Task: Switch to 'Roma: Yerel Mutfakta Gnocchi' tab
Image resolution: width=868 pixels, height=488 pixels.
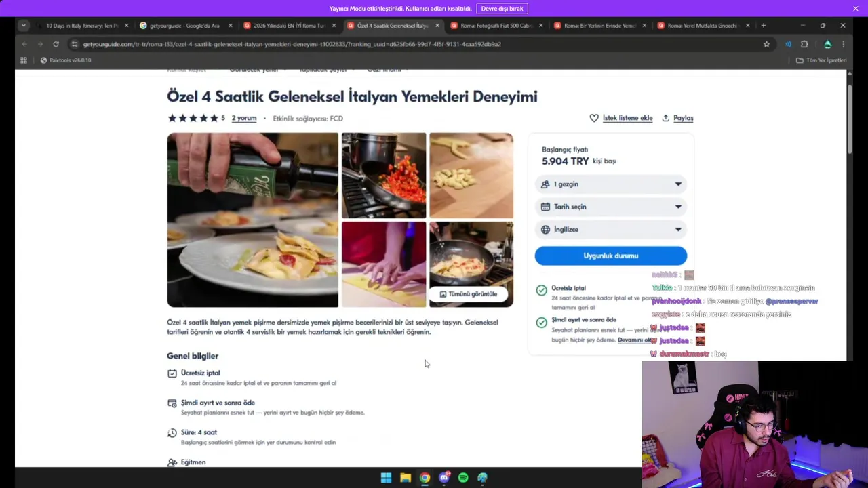Action: click(703, 26)
